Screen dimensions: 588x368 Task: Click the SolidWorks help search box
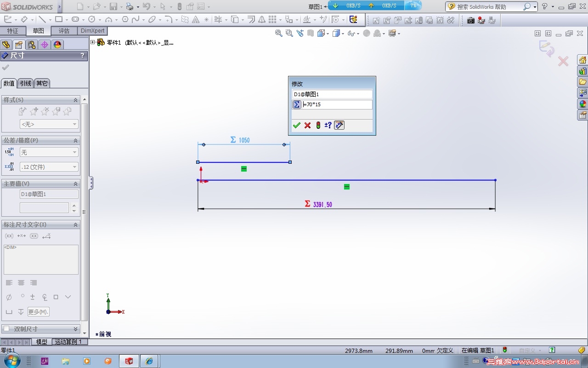click(489, 6)
